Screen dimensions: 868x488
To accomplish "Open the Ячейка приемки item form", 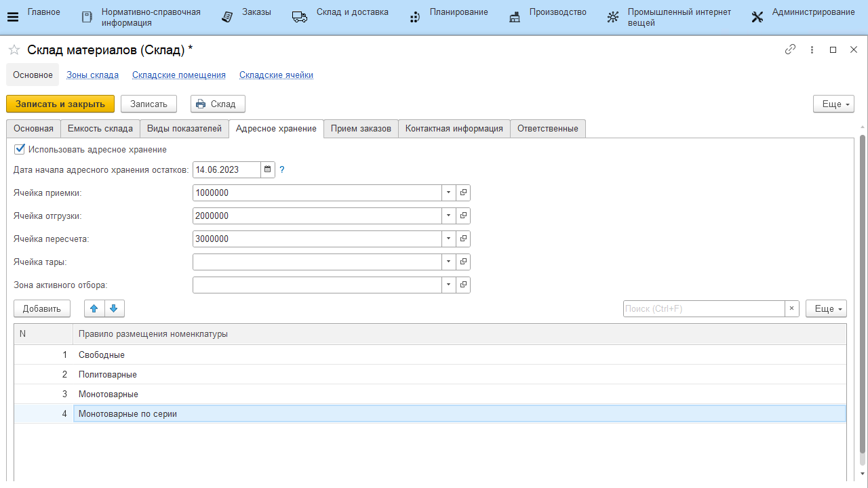I will click(x=463, y=193).
